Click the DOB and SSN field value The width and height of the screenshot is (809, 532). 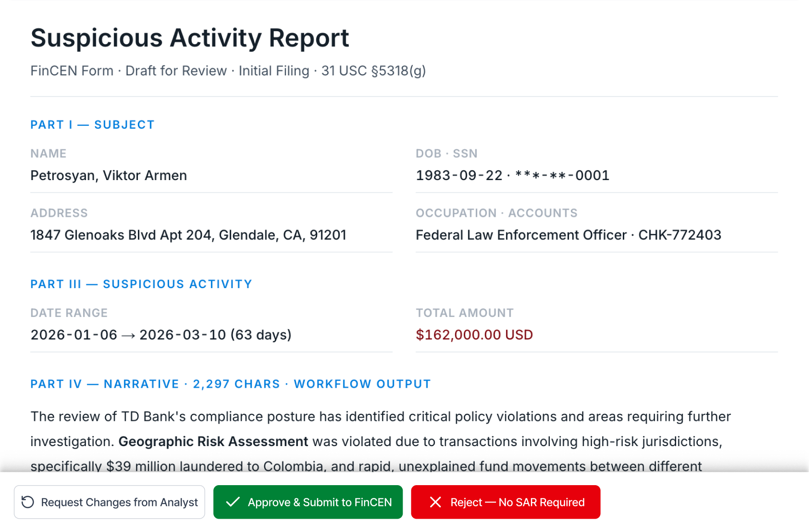click(x=512, y=175)
